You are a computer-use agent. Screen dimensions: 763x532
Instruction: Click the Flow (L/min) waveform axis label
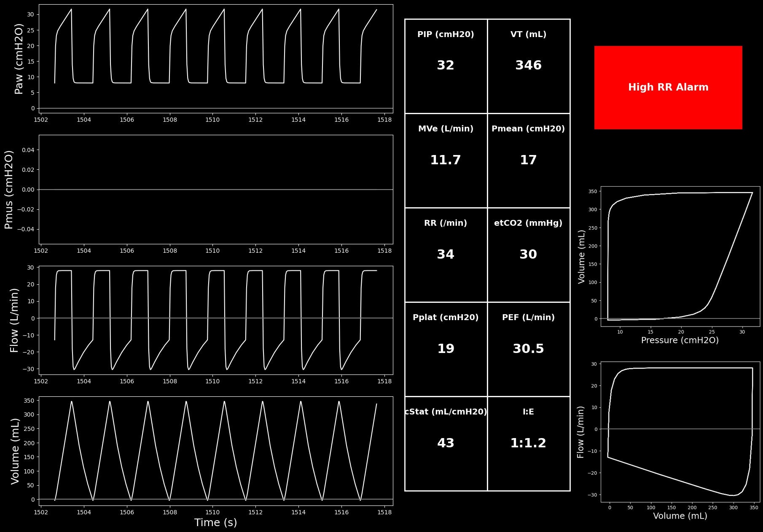pyautogui.click(x=14, y=320)
